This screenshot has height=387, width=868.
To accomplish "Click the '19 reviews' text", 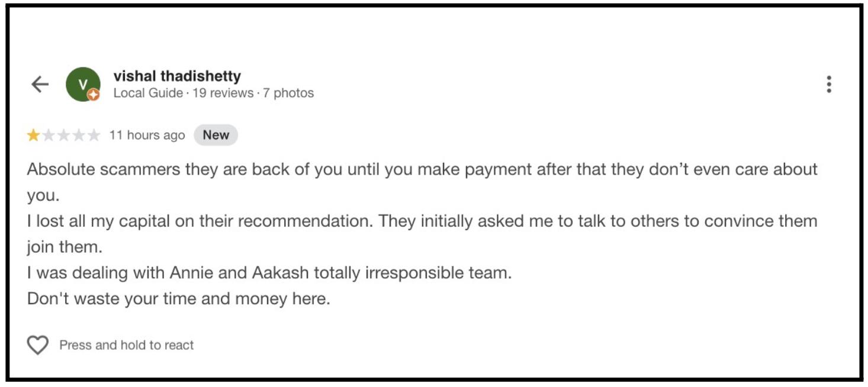I will [223, 93].
